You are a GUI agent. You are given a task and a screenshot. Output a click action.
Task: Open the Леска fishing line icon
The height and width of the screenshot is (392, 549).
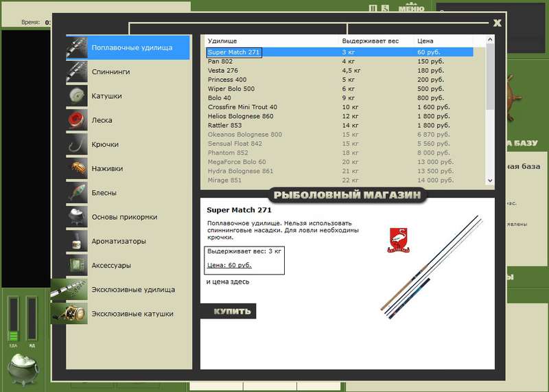coord(77,120)
